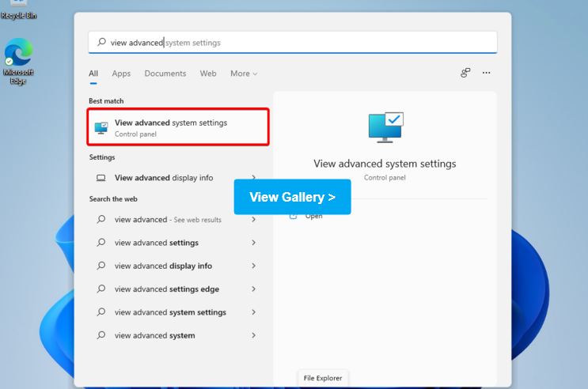Click the laptop icon beside display info
Image resolution: width=588 pixels, height=389 pixels.
pos(101,178)
